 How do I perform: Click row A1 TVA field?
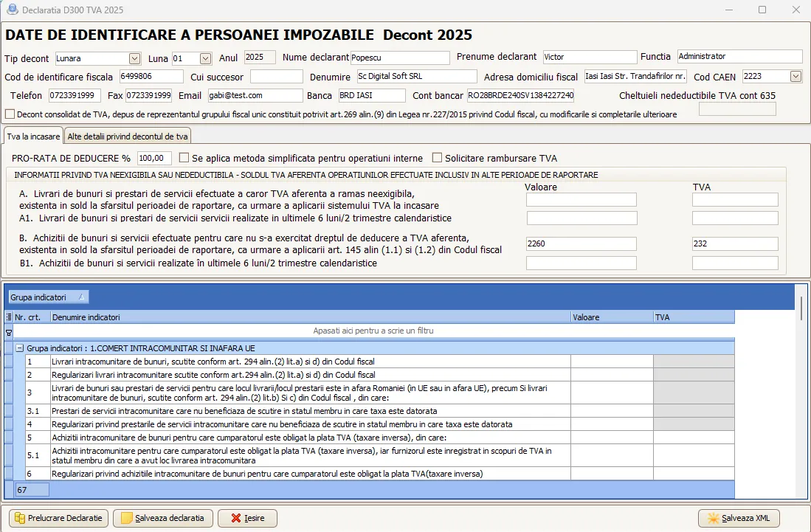[735, 218]
